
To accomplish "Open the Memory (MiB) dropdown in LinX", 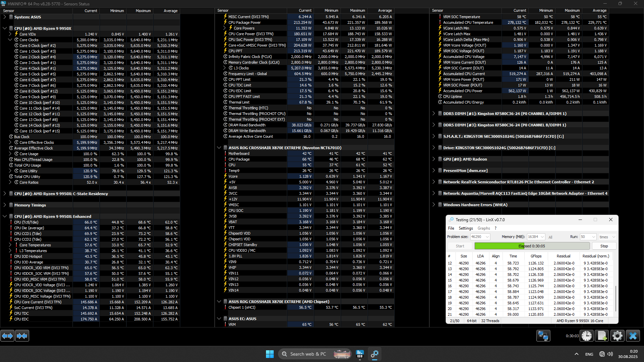I will pyautogui.click(x=542, y=237).
